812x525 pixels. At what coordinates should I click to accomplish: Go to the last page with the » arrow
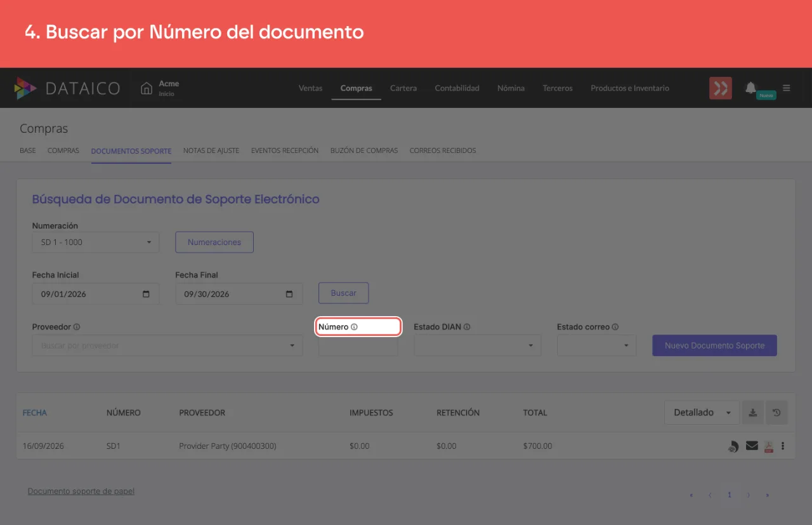(768, 495)
